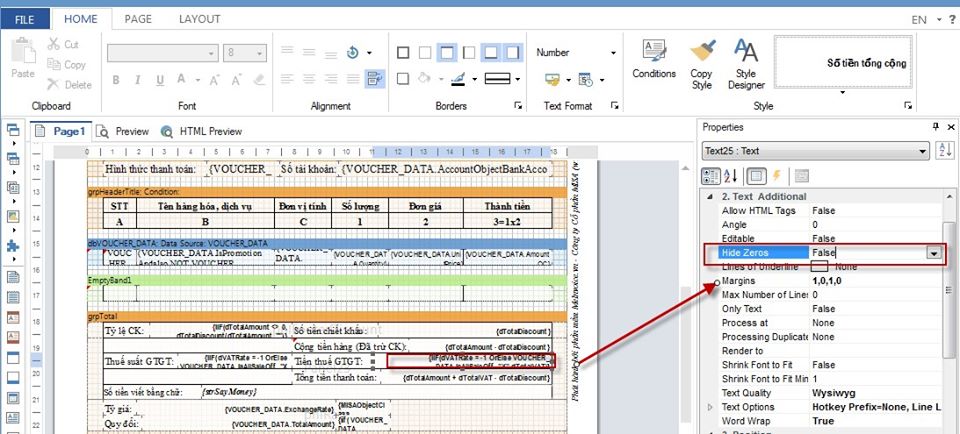Open the Text25 : Text component selector
The height and width of the screenshot is (434, 960).
[816, 151]
